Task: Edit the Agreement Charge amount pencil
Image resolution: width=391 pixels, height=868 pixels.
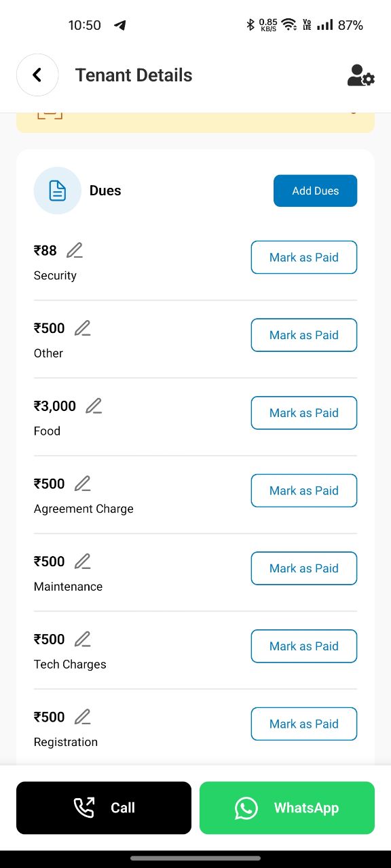Action: pos(83,484)
